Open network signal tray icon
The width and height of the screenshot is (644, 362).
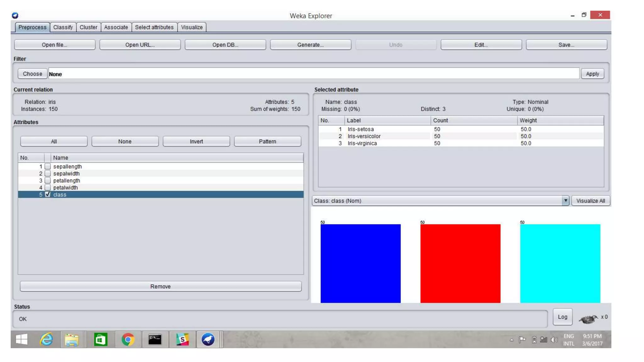point(544,340)
